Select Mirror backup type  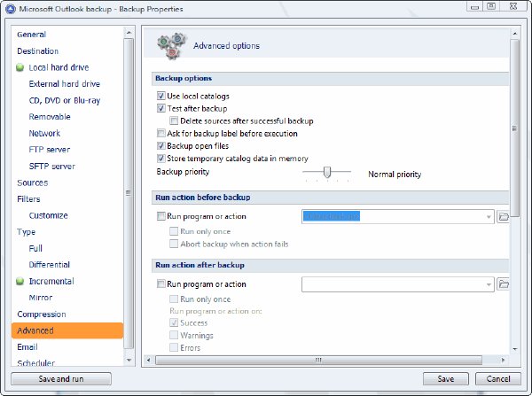point(41,298)
